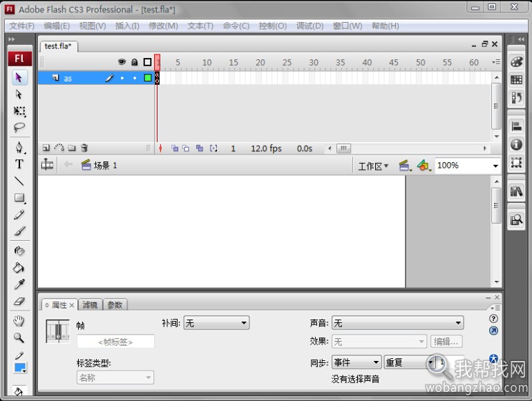The image size is (532, 401).
Task: Open the Movie Explorer panel icon
Action: click(516, 220)
